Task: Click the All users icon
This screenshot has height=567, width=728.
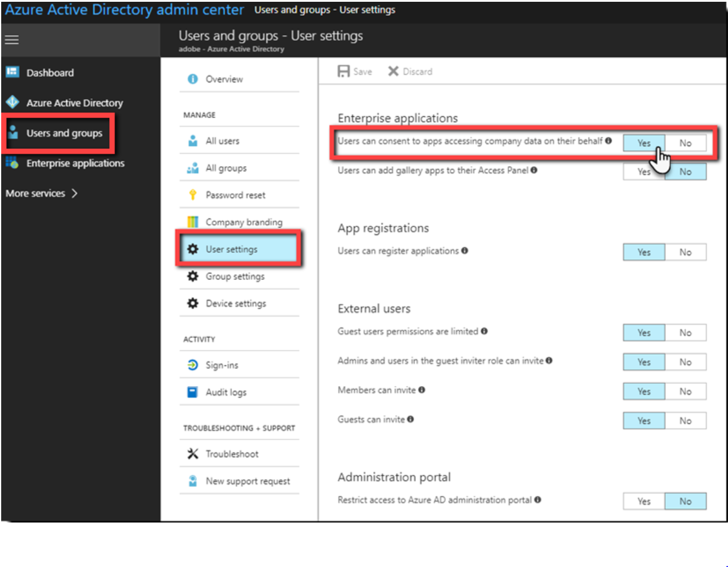Action: pos(192,141)
